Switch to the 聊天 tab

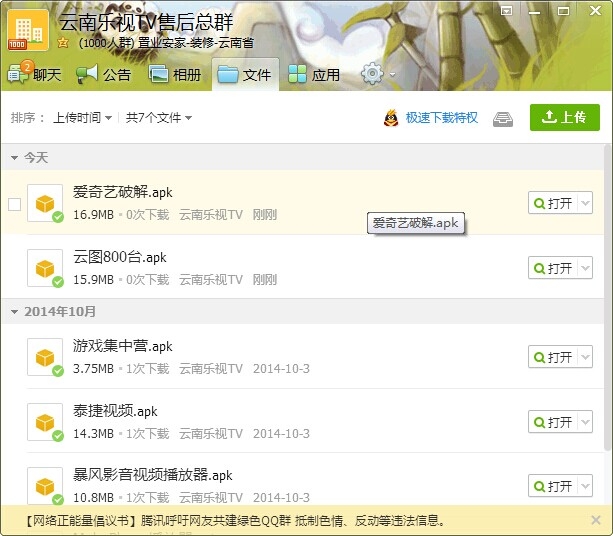[x=34, y=74]
